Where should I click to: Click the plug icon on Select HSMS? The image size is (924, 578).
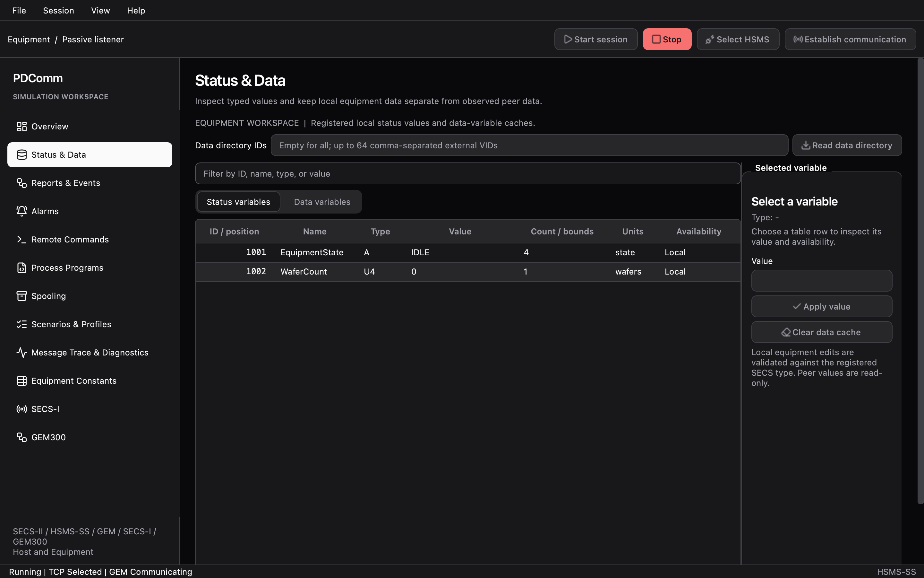(x=710, y=39)
